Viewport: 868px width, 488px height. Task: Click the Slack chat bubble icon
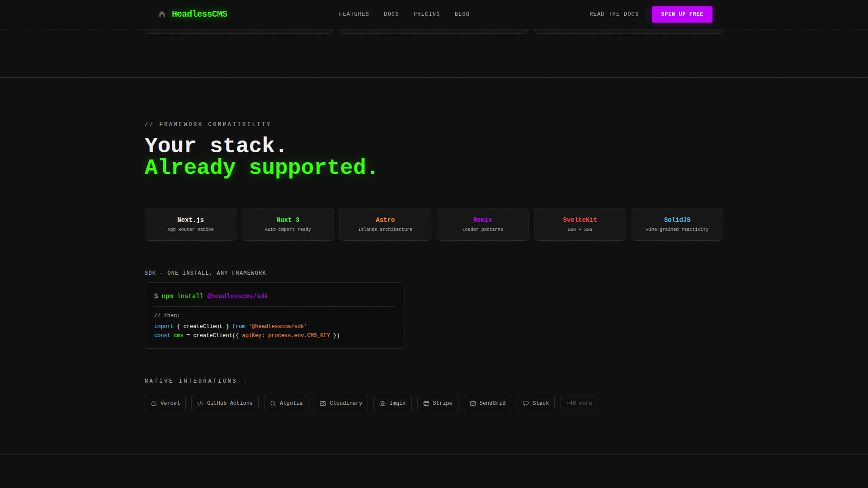(526, 404)
